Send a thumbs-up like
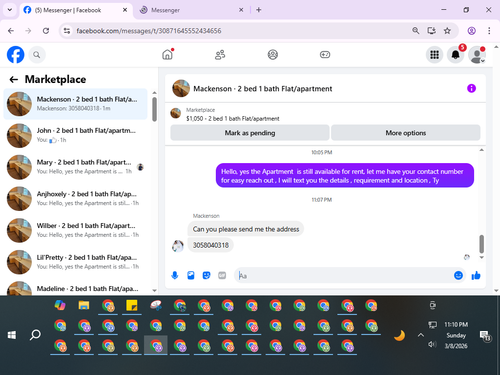Screen dimensions: 500x375 click(x=476, y=275)
